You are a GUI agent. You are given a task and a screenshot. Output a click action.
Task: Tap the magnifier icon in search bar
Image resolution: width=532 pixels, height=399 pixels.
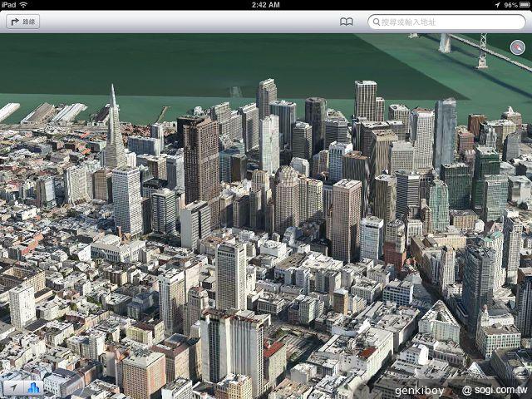click(x=376, y=22)
